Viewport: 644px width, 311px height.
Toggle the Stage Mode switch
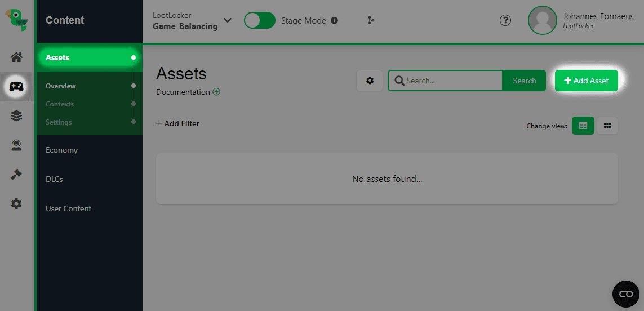click(260, 20)
